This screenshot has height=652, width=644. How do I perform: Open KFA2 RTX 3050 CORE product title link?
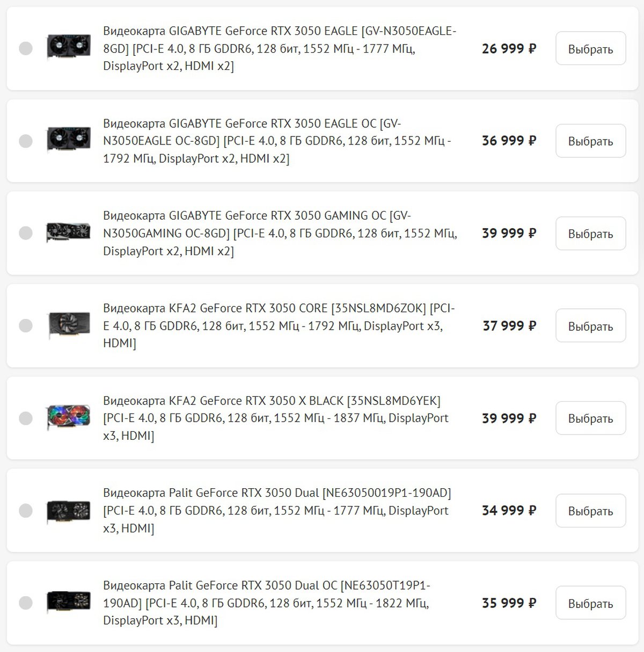pos(279,325)
